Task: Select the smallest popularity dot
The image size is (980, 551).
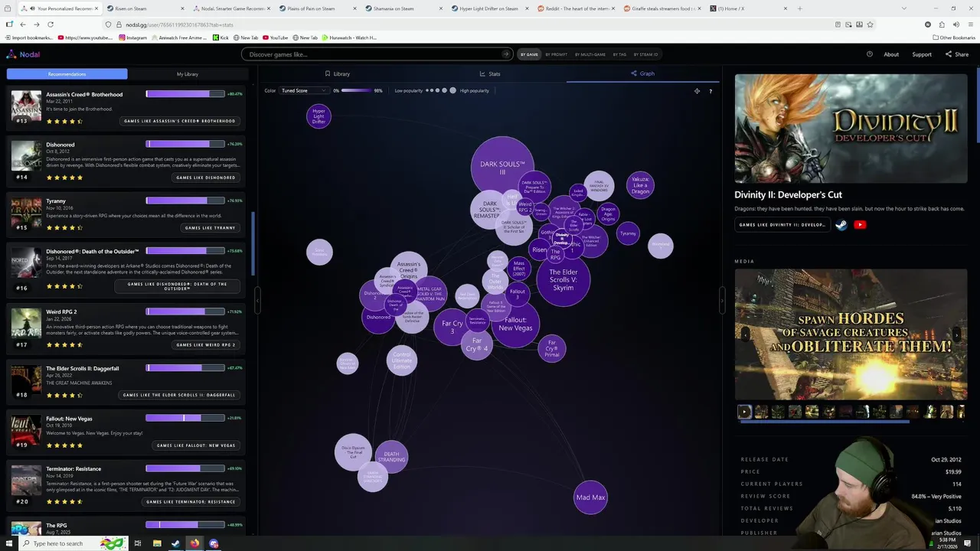Action: pos(427,91)
